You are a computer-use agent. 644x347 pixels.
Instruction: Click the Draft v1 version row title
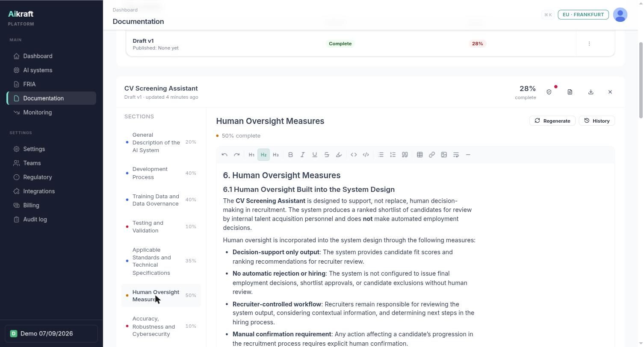pos(143,41)
